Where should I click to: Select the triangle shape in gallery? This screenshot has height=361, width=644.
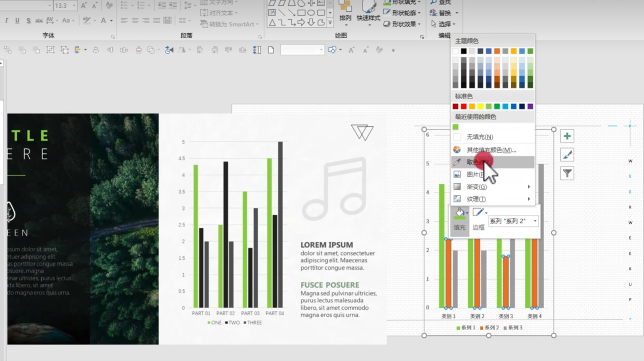click(272, 22)
